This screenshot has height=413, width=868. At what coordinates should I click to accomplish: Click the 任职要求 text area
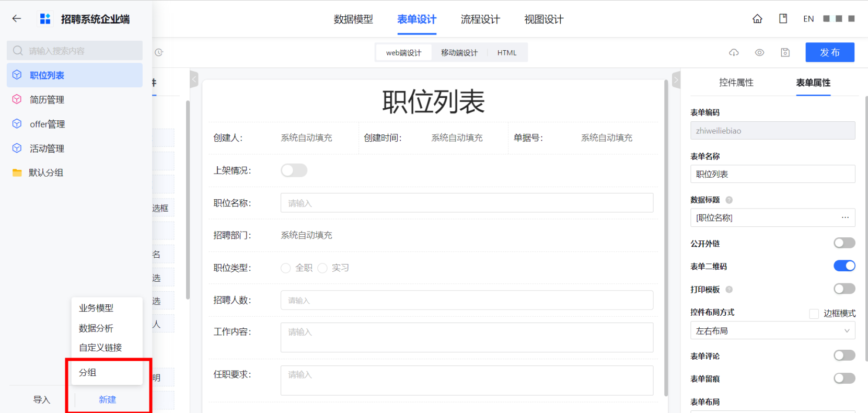click(x=467, y=380)
